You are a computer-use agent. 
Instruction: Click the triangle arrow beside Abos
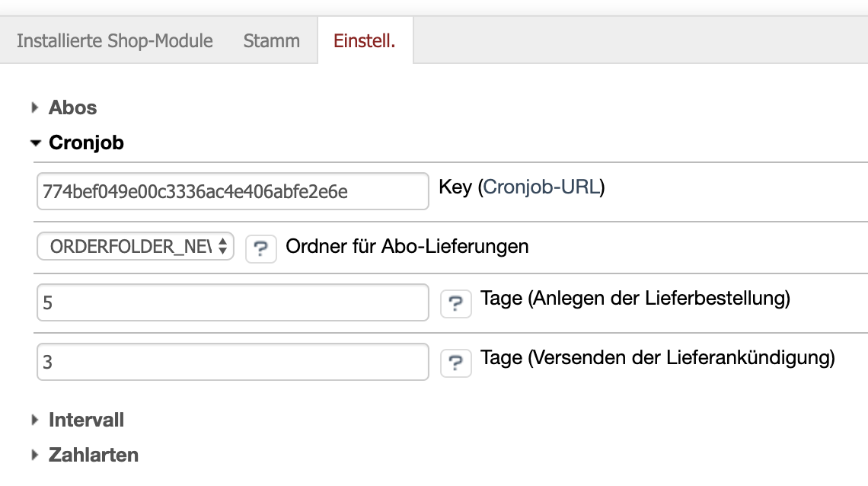[x=35, y=108]
